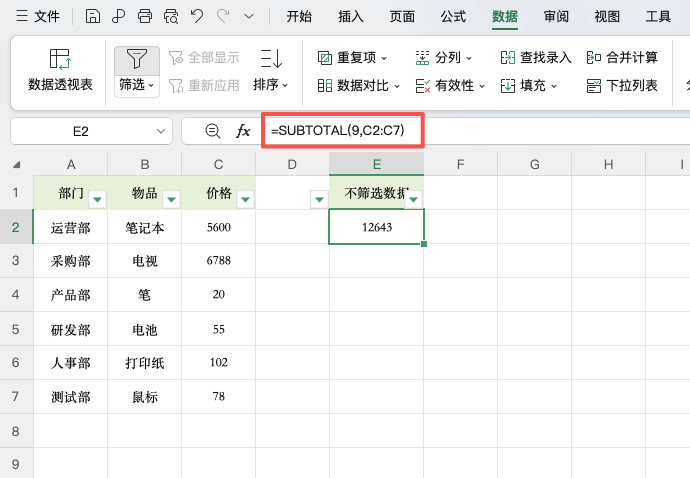
Task: Select the cell containing 产品部
Action: click(x=71, y=294)
